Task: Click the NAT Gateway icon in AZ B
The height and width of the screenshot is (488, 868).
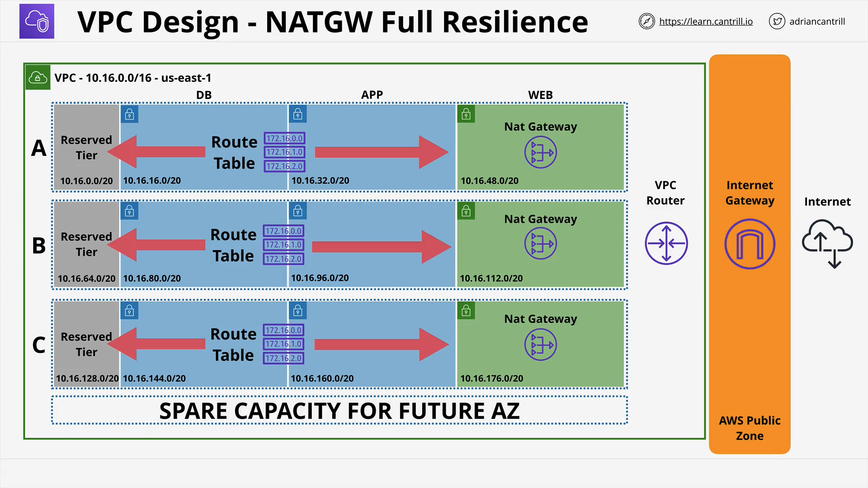Action: 540,244
